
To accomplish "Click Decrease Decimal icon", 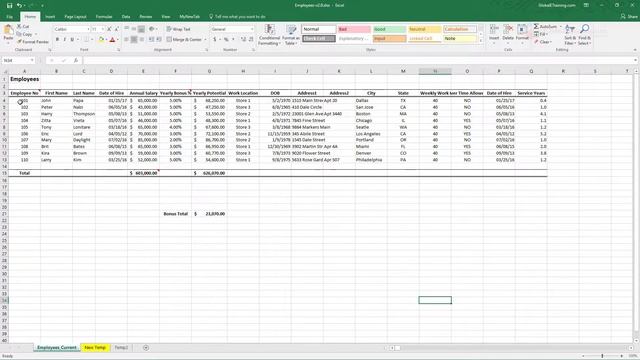I will (x=251, y=40).
